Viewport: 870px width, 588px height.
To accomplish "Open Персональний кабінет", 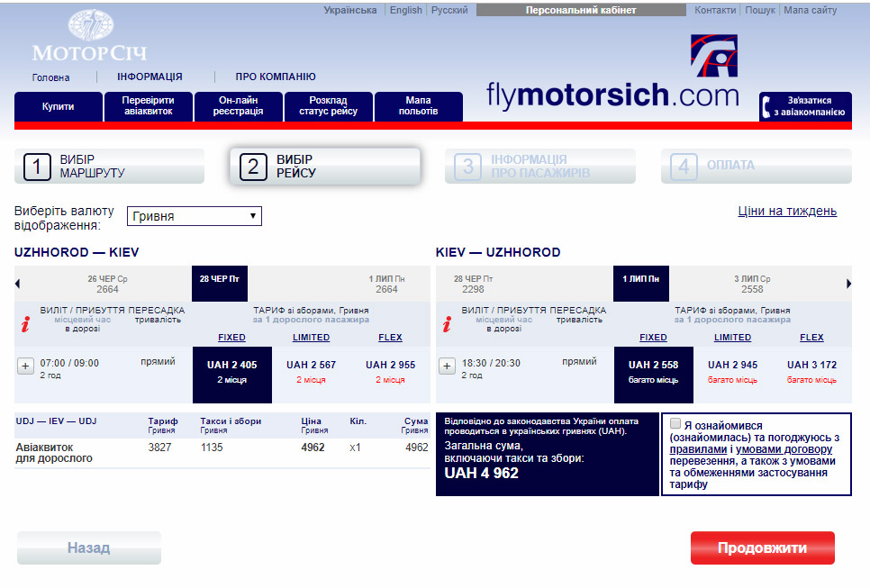I will click(x=581, y=10).
